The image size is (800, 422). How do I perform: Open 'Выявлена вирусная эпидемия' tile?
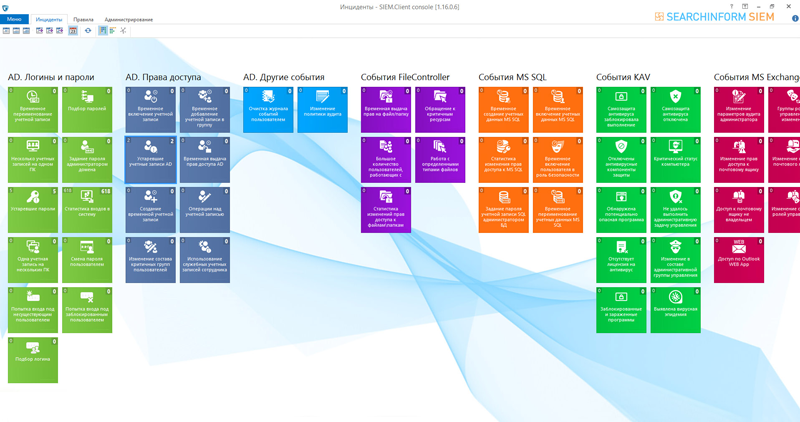coord(676,310)
